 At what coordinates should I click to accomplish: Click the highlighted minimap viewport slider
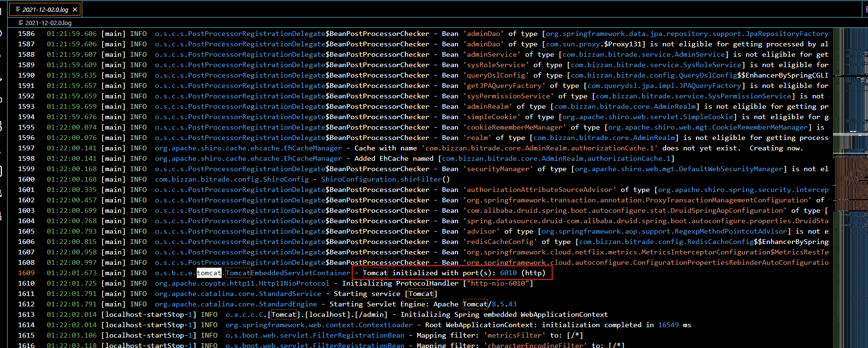[x=850, y=135]
